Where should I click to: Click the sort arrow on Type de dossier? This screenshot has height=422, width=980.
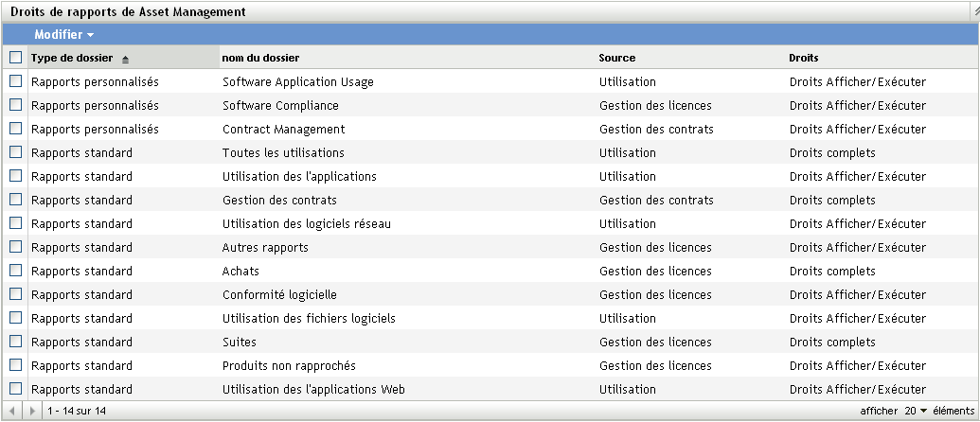point(125,59)
